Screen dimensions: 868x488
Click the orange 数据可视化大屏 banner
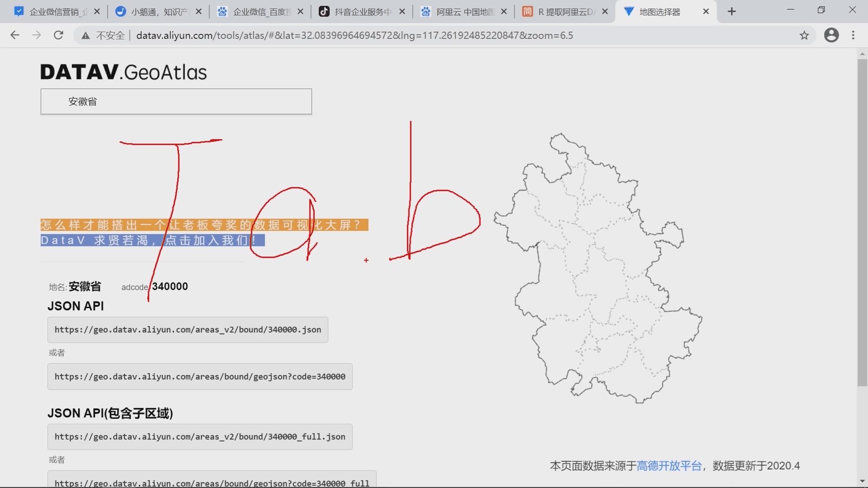204,225
